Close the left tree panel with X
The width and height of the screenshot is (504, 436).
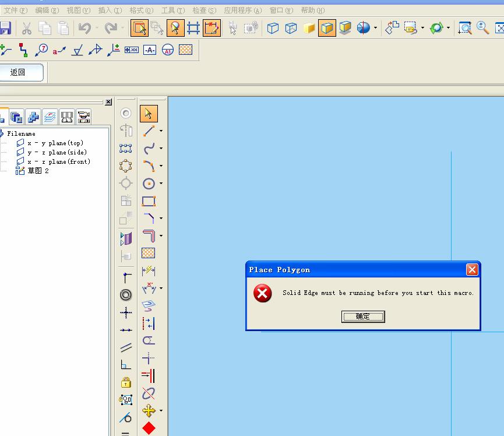tap(108, 102)
